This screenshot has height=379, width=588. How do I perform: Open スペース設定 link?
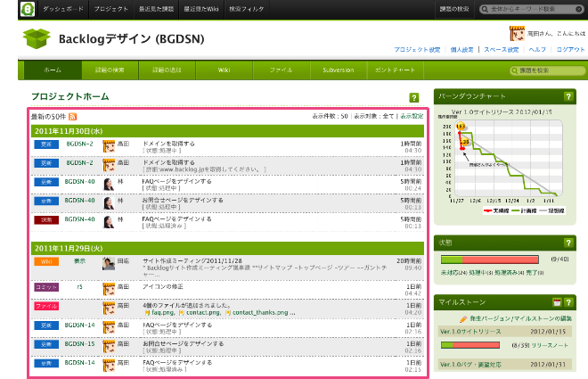(x=502, y=50)
